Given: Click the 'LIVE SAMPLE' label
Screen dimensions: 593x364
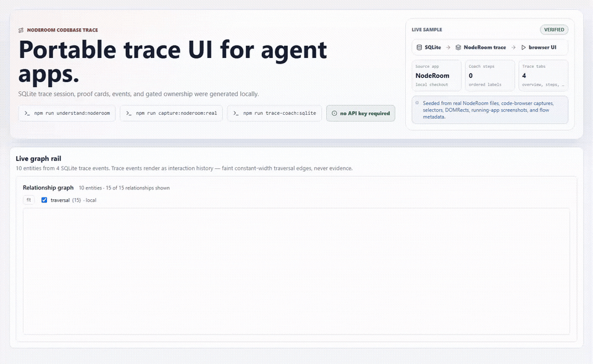Looking at the screenshot, I should click(427, 30).
